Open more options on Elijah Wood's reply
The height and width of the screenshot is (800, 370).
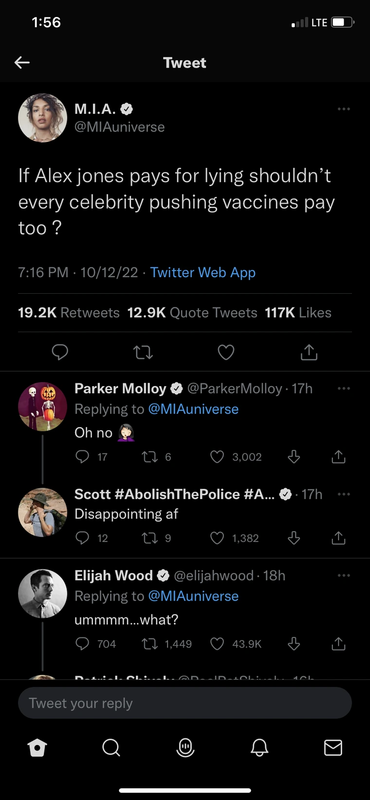[x=343, y=575]
